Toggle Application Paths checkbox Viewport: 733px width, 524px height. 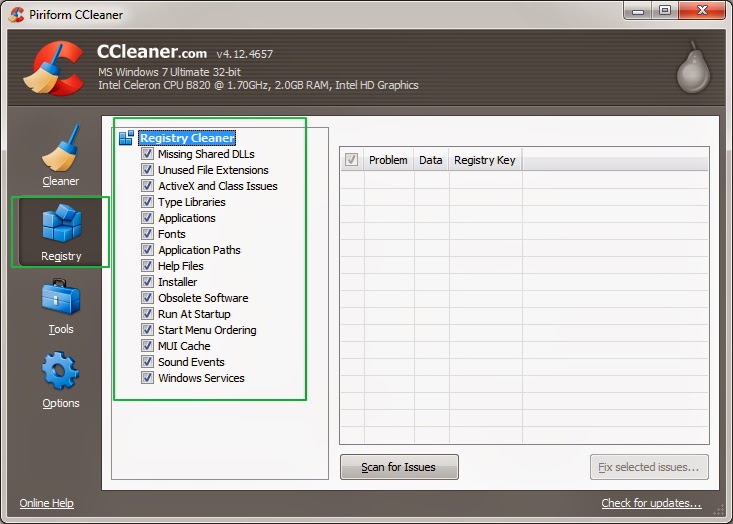[147, 250]
